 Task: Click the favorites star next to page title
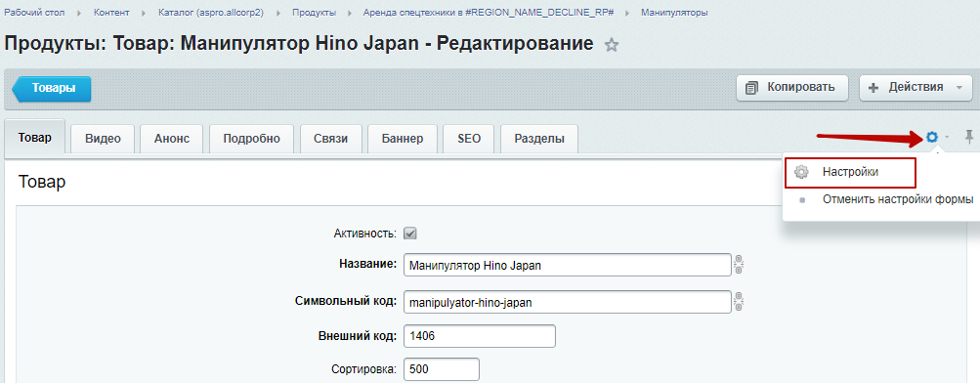(612, 45)
